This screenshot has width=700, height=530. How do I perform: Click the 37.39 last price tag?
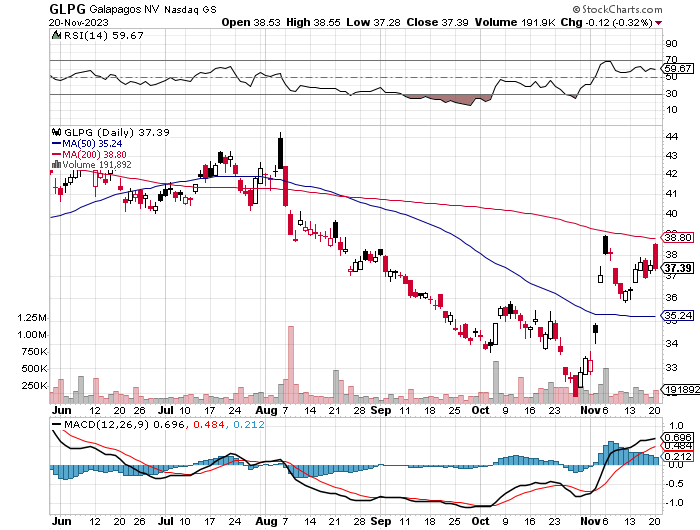point(677,268)
